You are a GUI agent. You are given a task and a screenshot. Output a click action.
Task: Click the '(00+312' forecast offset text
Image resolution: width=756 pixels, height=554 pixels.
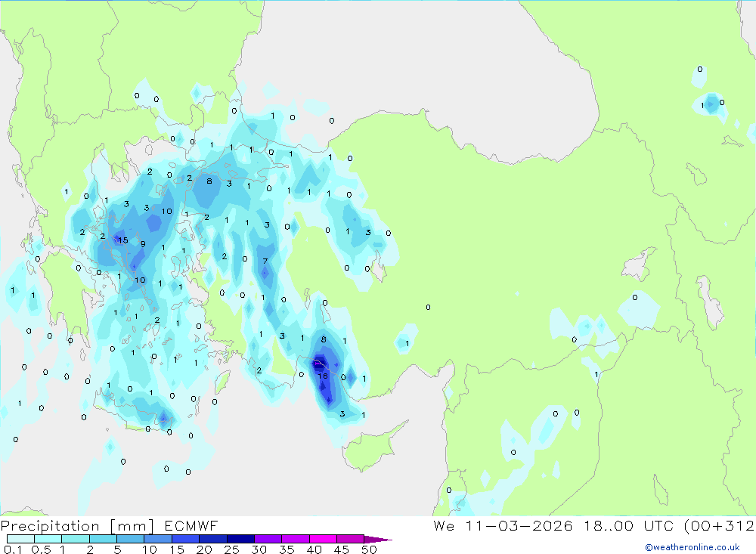pos(720,526)
